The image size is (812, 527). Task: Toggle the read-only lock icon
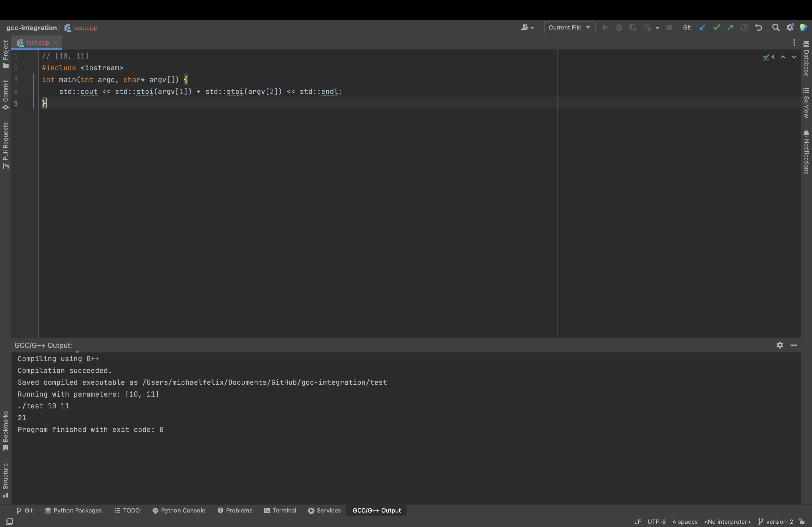coord(802,522)
